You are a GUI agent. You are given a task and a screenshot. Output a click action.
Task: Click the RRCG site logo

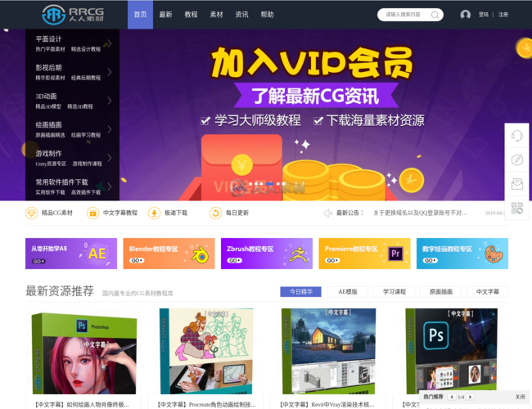74,14
